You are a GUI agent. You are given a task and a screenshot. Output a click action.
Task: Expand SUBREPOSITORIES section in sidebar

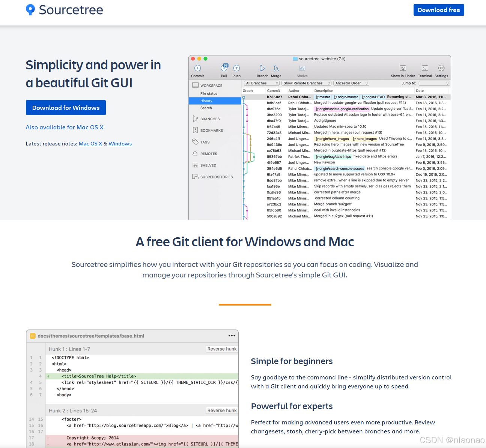pyautogui.click(x=217, y=177)
